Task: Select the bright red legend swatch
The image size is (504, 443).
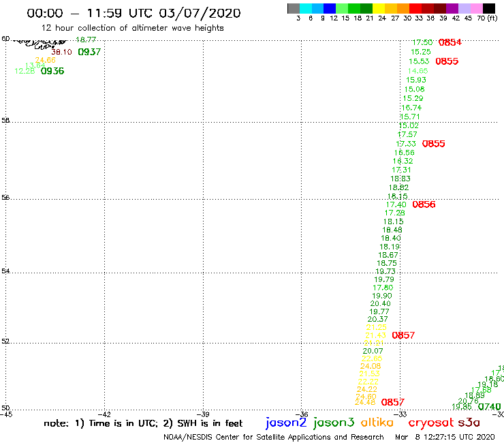Action: point(415,8)
